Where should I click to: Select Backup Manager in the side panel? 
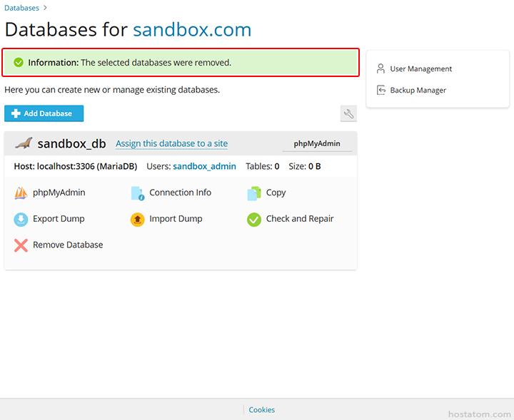pos(418,91)
